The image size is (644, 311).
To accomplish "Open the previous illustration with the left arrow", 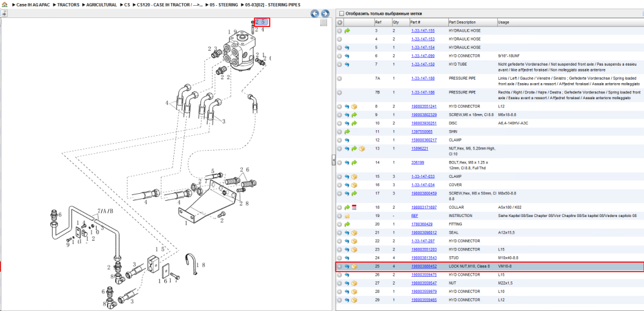I will pyautogui.click(x=315, y=14).
